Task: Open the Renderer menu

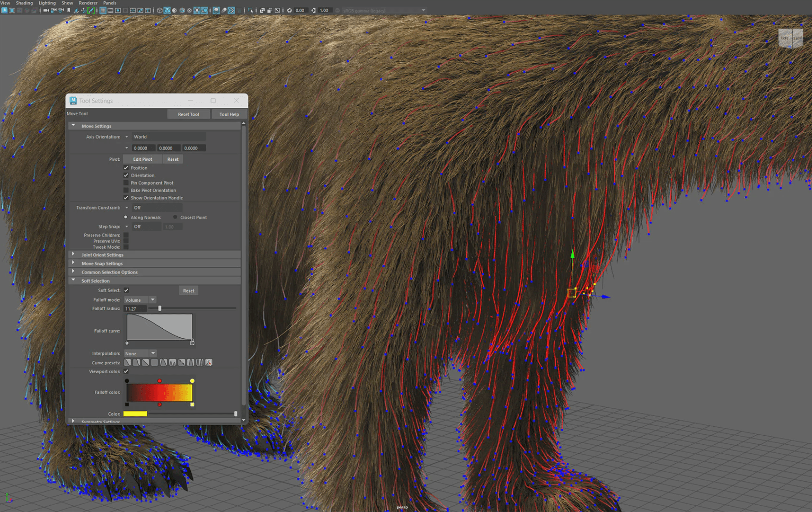Action: pos(88,3)
